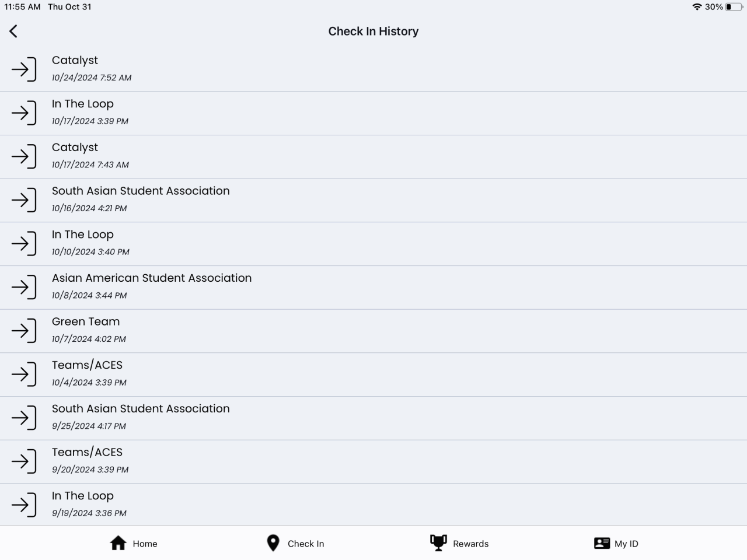Open the Home tab label
Screen dimensions: 747x560
pyautogui.click(x=145, y=544)
